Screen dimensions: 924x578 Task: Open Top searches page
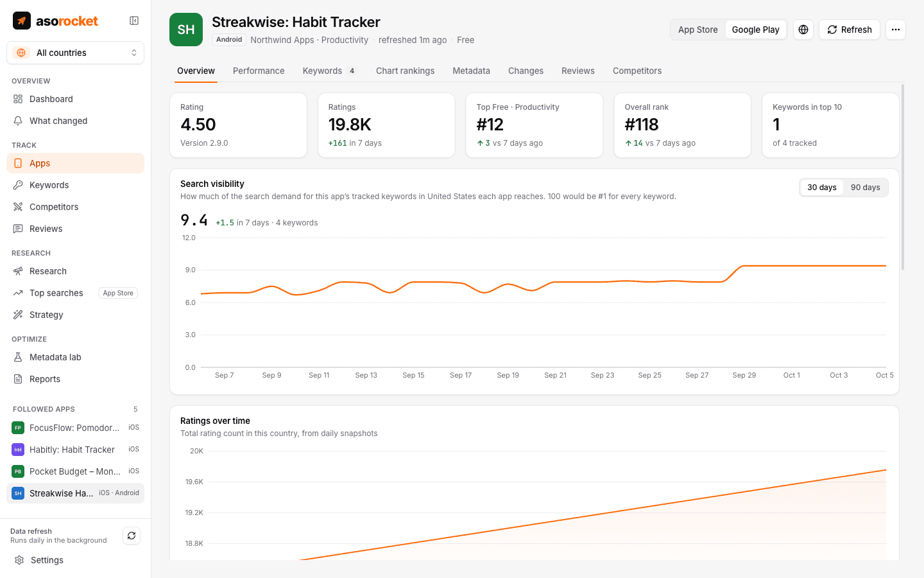click(x=75, y=293)
